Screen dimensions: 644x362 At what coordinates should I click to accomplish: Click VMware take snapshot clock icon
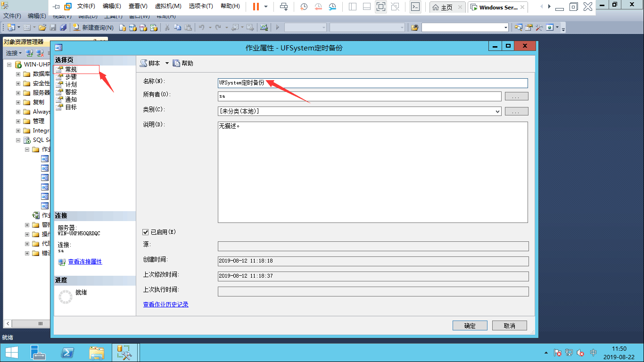click(304, 7)
